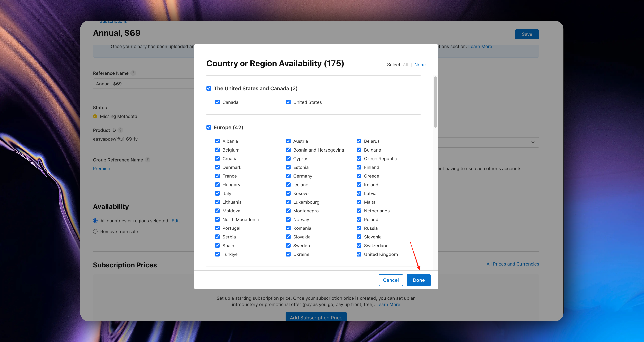Click the Missing Metadata warning icon
This screenshot has width=644, height=342.
[x=95, y=116]
